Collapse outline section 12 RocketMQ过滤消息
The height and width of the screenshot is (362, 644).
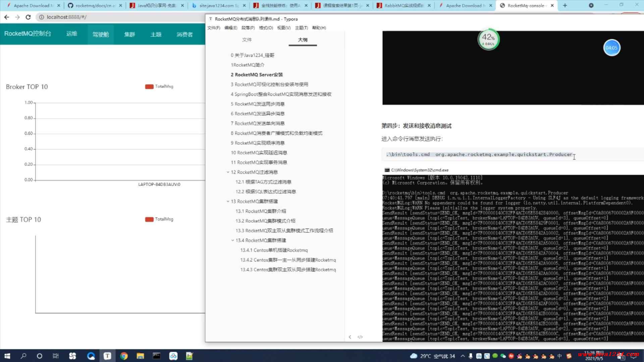pos(228,172)
